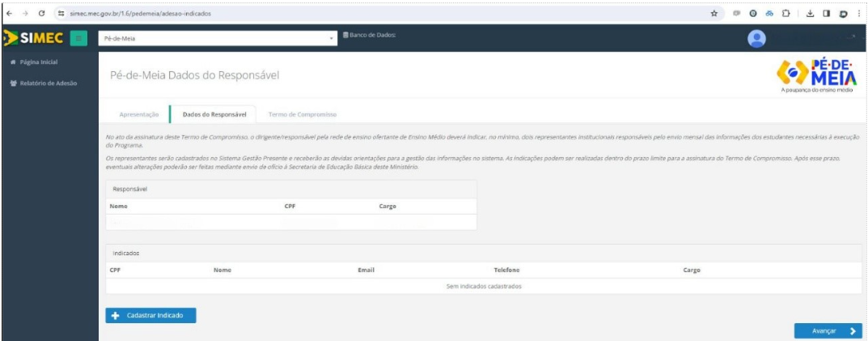Viewport: 868px width, 341px height.
Task: Open the extensions puzzle icon
Action: (785, 13)
